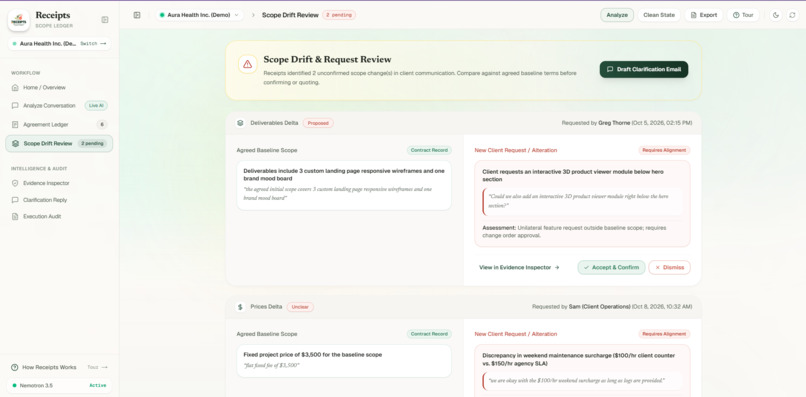Open Analyze Conversation in sidebar

[59, 105]
